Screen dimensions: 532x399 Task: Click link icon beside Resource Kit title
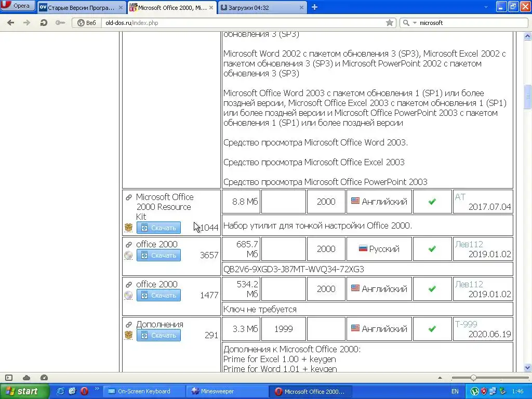129,197
